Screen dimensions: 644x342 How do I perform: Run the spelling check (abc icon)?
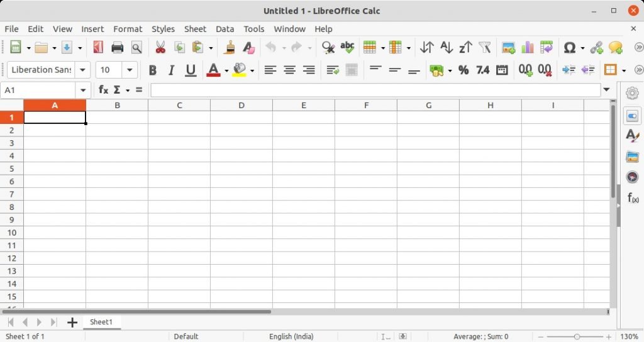coord(347,47)
